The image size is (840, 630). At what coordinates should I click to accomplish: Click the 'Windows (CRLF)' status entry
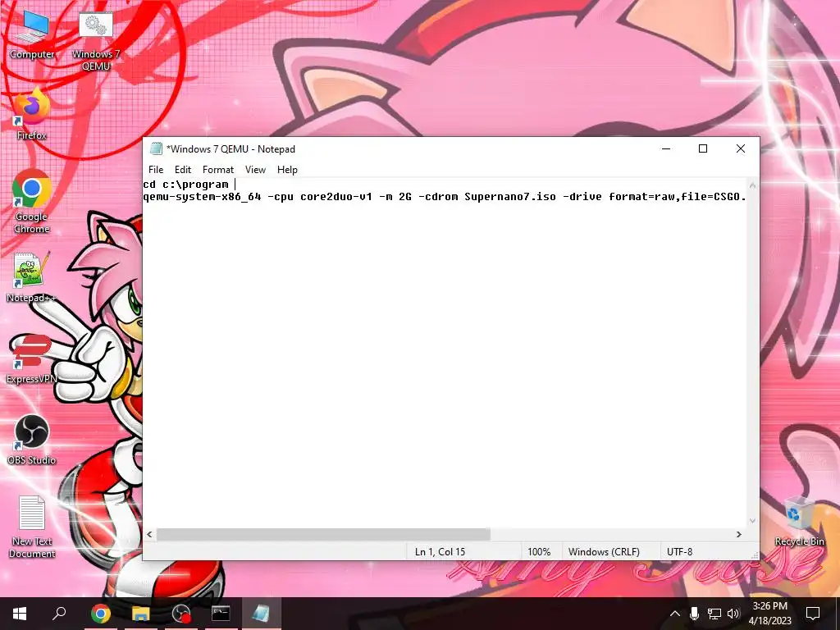pos(604,552)
